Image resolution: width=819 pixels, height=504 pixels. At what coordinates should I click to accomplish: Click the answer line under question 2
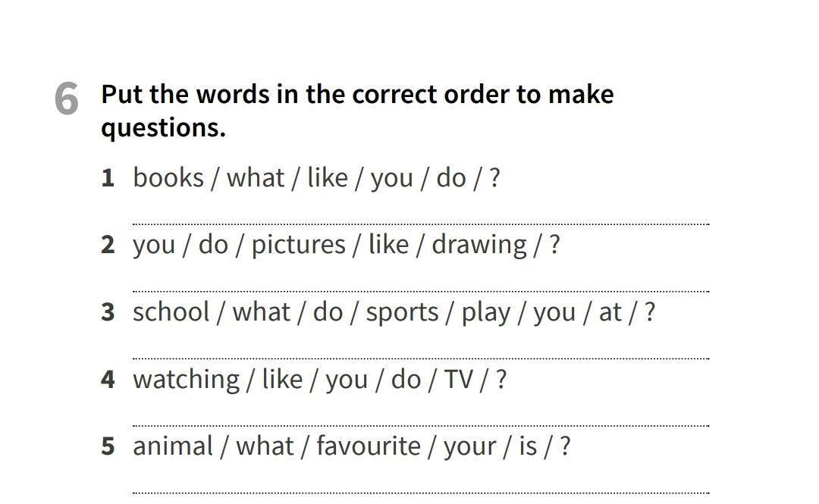click(x=421, y=290)
